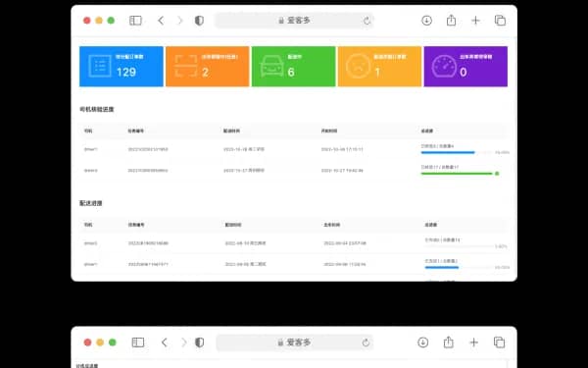The height and width of the screenshot is (368, 588).
Task: Click the blue progress bar in 配送进度 table
Action: pos(442,267)
